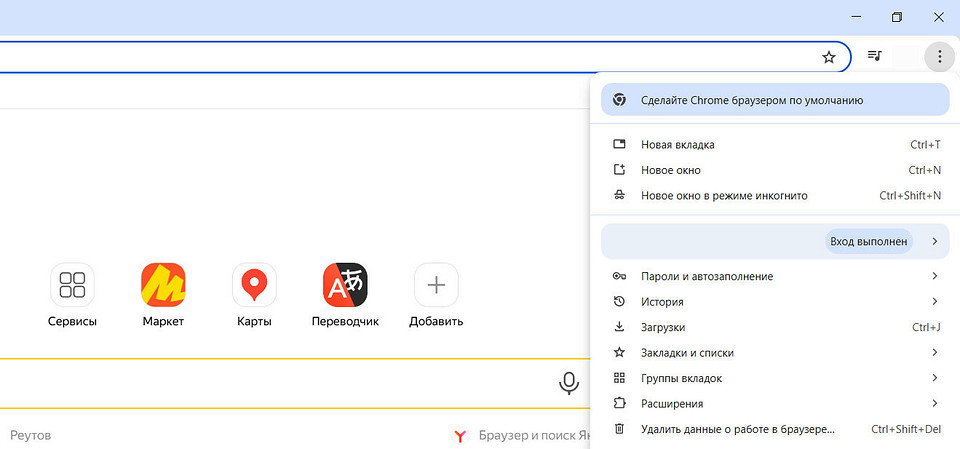Viewport: 960px width, 449px height.
Task: Expand the profile row chevron next to Вход выполнен
Action: pyautogui.click(x=935, y=241)
